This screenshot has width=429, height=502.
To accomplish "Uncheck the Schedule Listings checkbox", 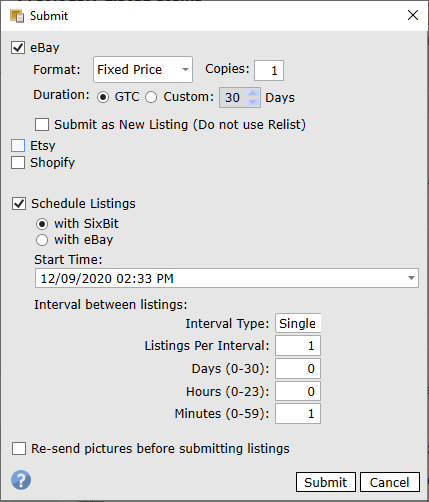I will (19, 203).
